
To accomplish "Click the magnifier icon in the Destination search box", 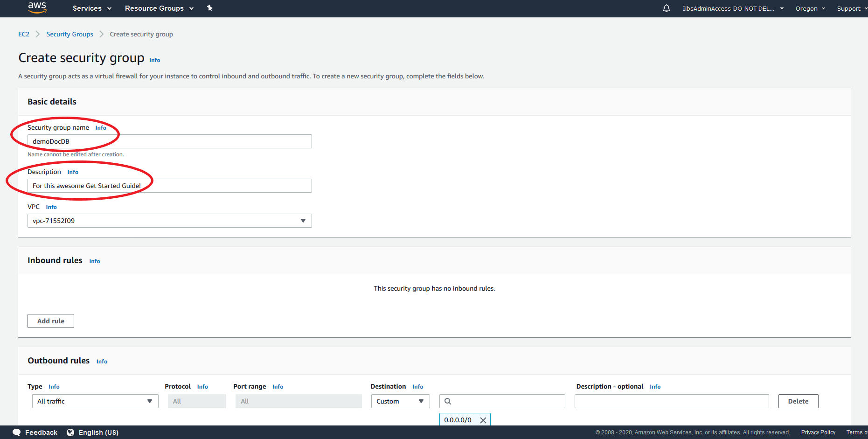I will click(448, 401).
